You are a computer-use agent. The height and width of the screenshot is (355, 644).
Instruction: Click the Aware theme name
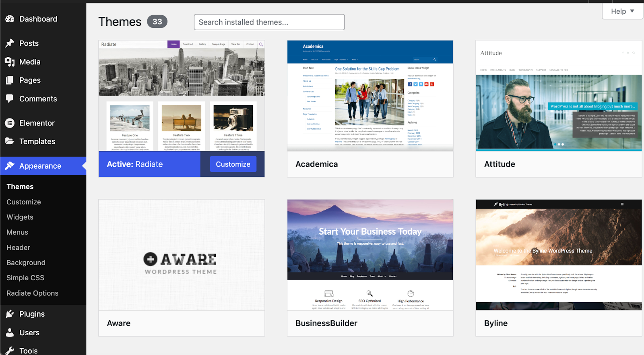[119, 323]
